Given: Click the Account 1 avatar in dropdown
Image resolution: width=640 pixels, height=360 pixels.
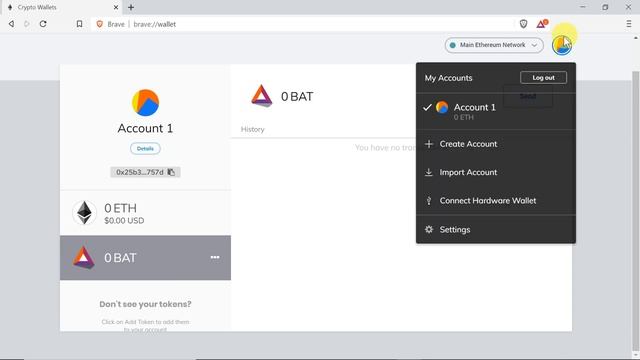Looking at the screenshot, I should coord(442,107).
